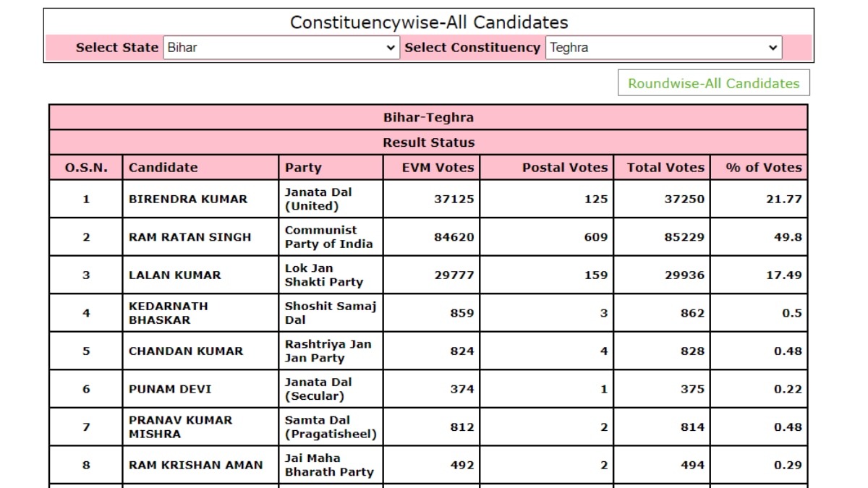This screenshot has width=868, height=488.
Task: Click the Roundwise-All Candidates link
Action: click(713, 83)
